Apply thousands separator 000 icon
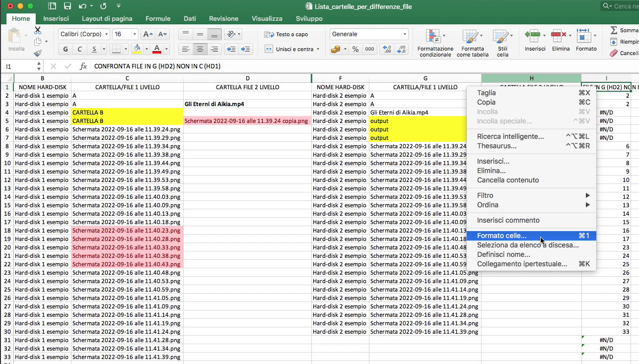Viewport: 639px width, 364px height. pyautogui.click(x=369, y=49)
